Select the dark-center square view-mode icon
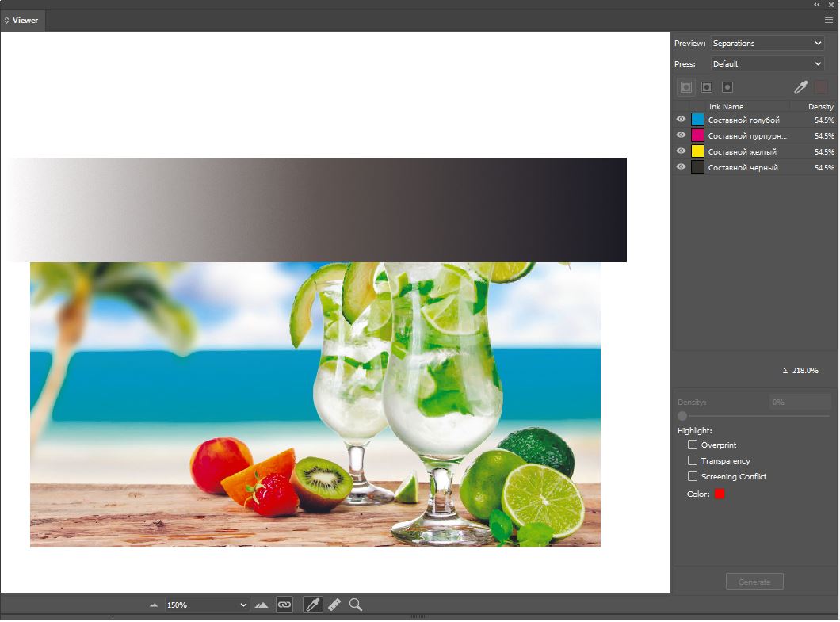 tap(707, 87)
